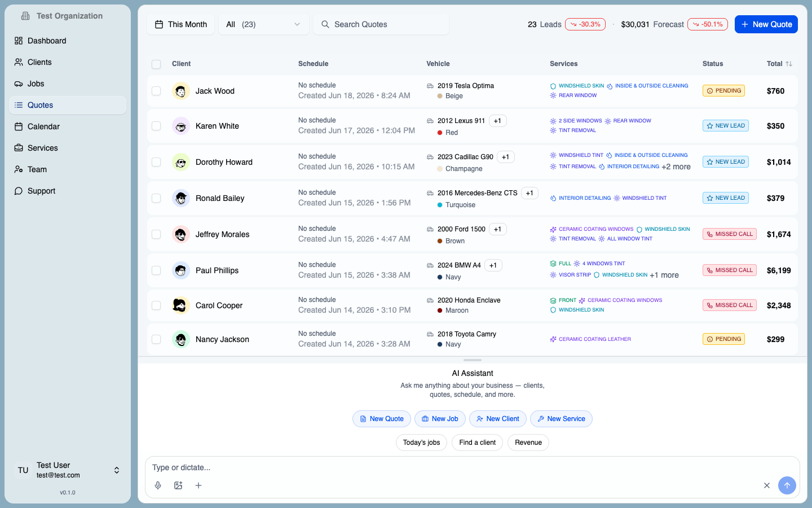This screenshot has height=508, width=812.
Task: Click the car icon beside 2018 Toyota Camry
Action: 430,334
